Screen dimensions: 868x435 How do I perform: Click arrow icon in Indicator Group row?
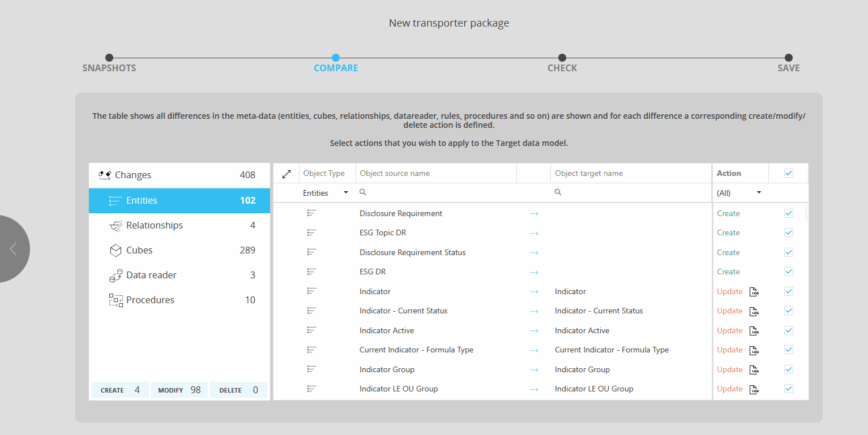pyautogui.click(x=533, y=370)
